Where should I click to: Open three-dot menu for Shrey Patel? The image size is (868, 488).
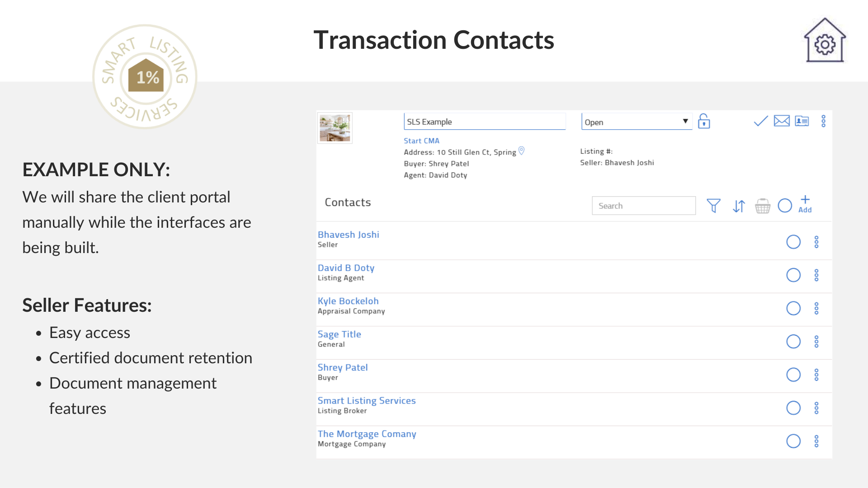816,375
